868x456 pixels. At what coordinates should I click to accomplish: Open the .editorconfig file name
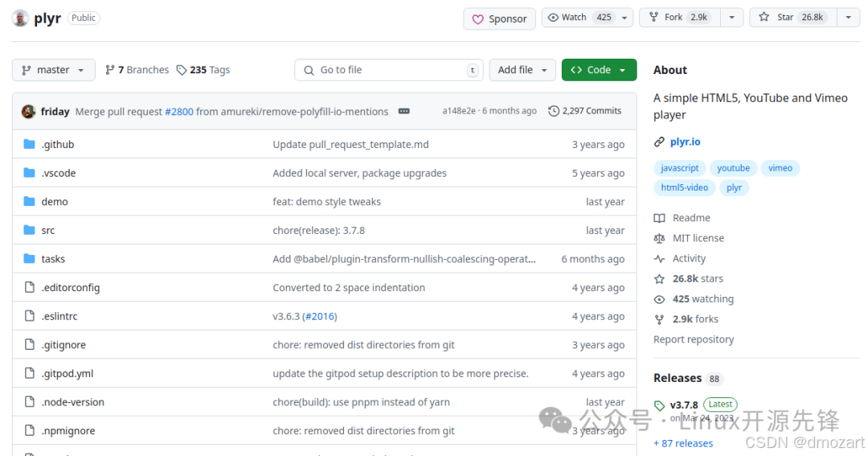point(70,288)
